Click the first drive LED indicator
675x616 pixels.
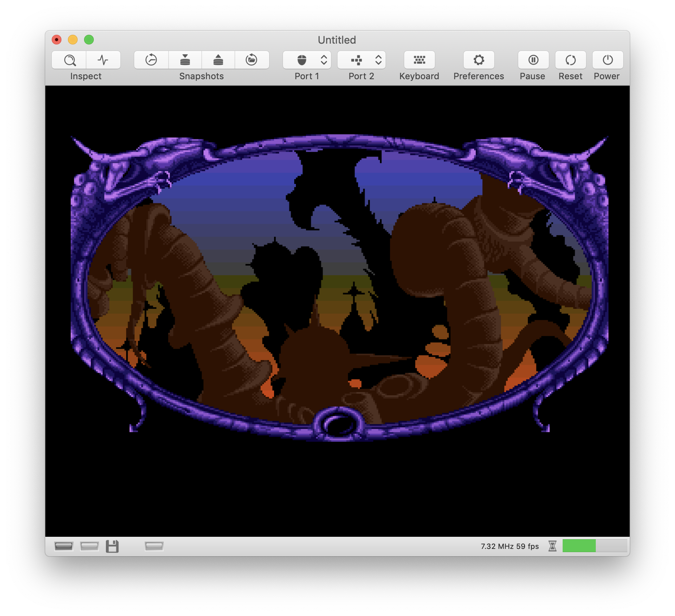(63, 546)
